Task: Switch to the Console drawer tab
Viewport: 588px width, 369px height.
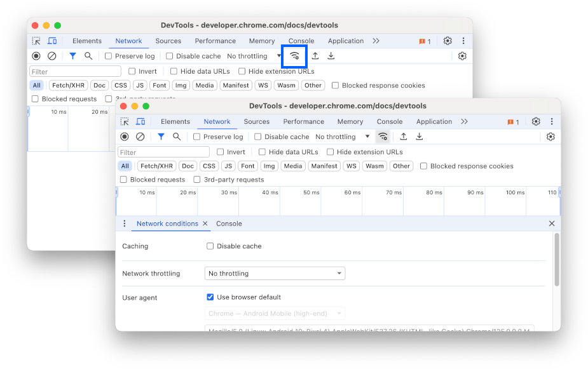Action: point(229,224)
